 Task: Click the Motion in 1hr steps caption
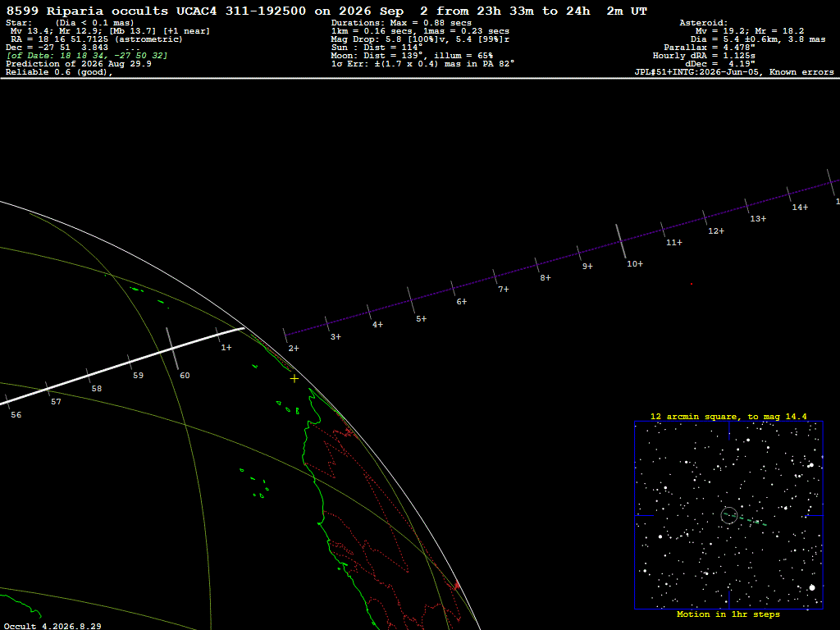click(728, 614)
